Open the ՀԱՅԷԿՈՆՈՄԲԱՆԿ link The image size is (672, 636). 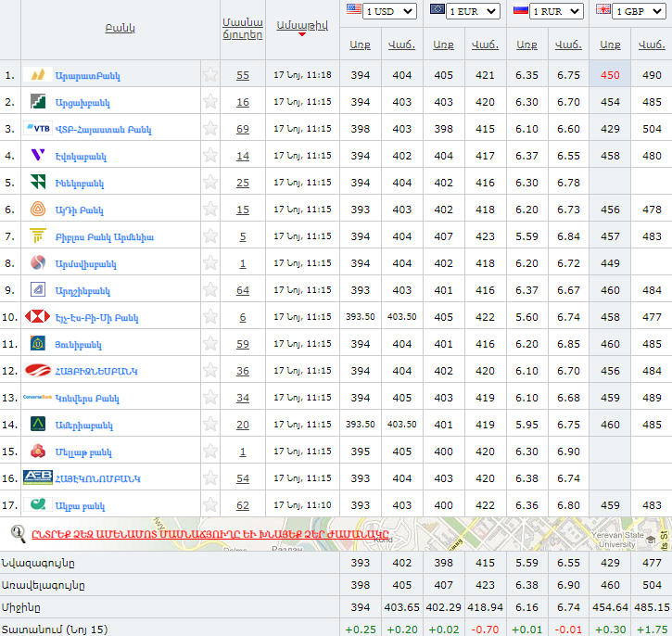coord(97,478)
